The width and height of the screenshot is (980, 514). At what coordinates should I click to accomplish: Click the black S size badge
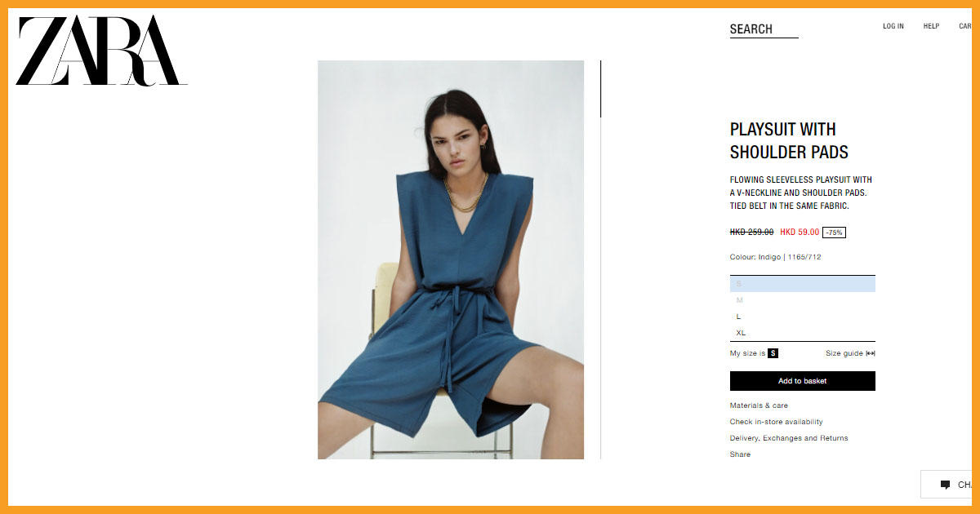click(773, 353)
